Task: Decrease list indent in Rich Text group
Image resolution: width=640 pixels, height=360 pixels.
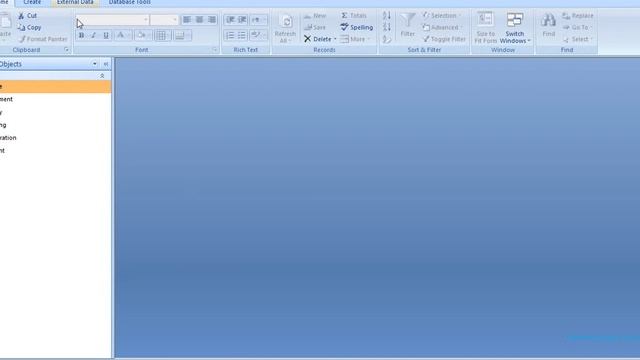Action: coord(230,20)
